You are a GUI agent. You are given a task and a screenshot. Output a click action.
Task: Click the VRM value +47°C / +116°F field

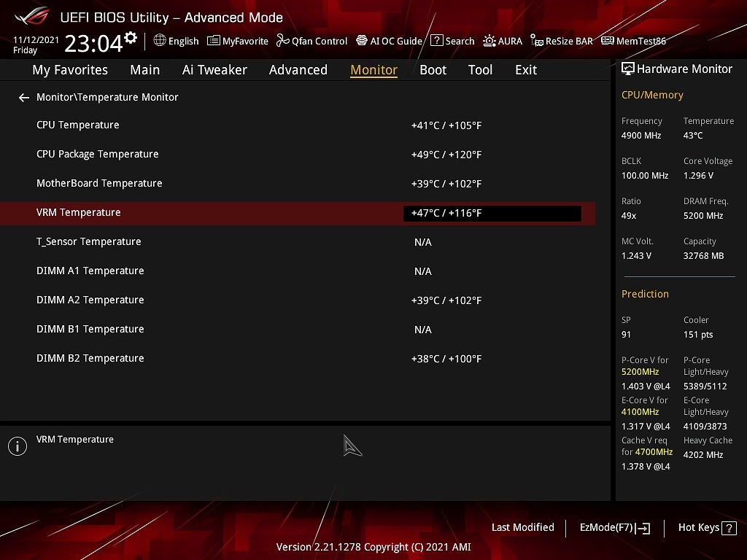click(492, 214)
